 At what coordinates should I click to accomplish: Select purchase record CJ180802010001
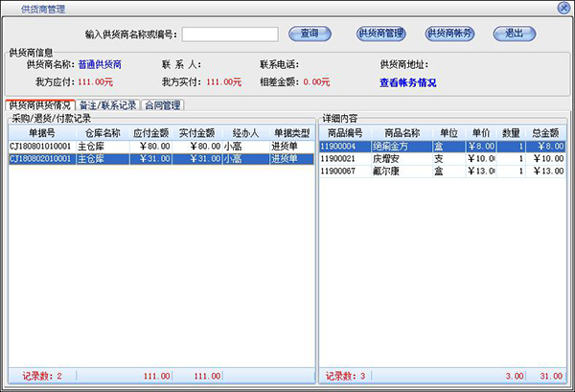coord(38,159)
